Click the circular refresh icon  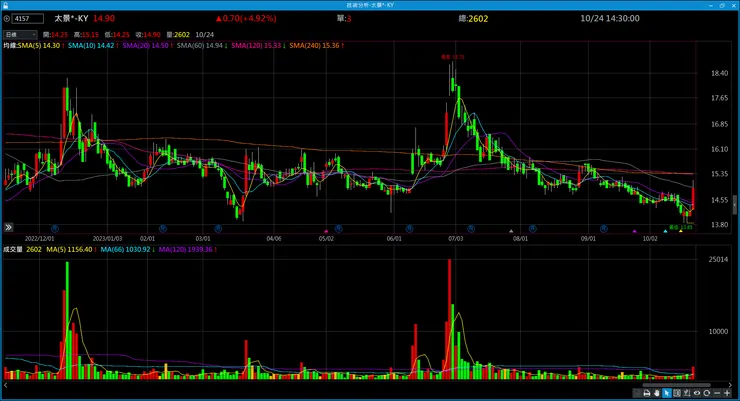pos(706,393)
